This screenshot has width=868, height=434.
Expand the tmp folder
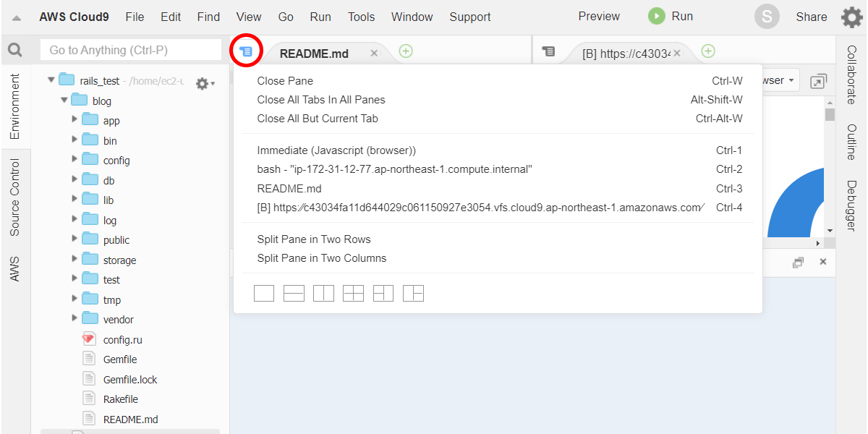[75, 299]
